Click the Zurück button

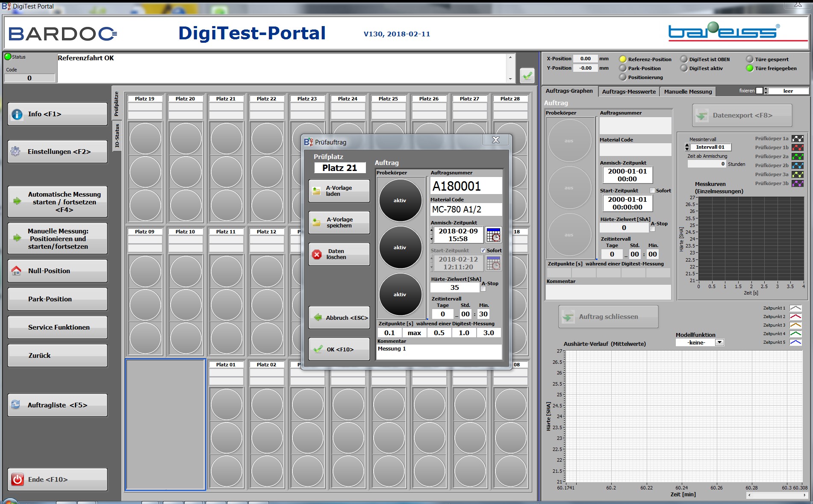(57, 356)
